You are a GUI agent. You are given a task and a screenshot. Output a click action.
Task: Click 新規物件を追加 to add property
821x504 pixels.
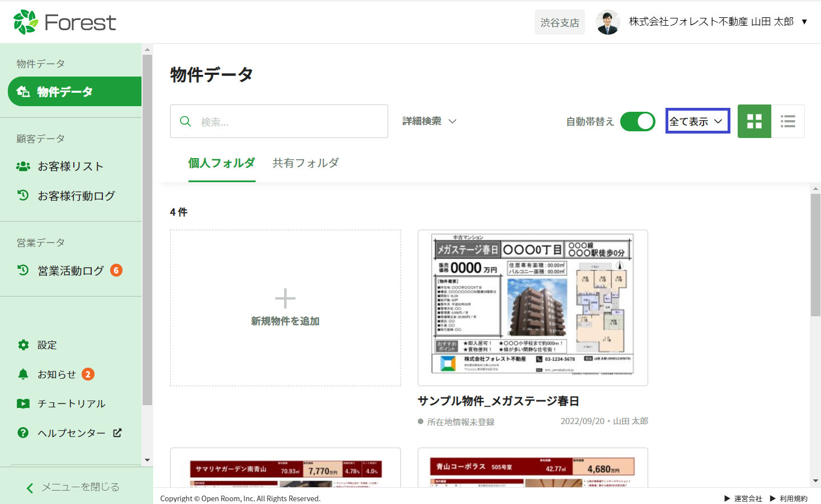coord(285,308)
